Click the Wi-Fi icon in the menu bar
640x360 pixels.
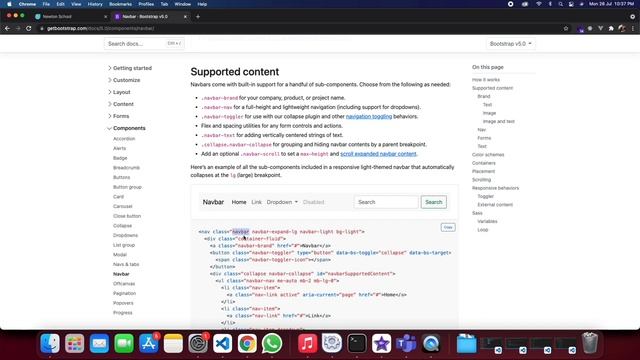pyautogui.click(x=539, y=4)
